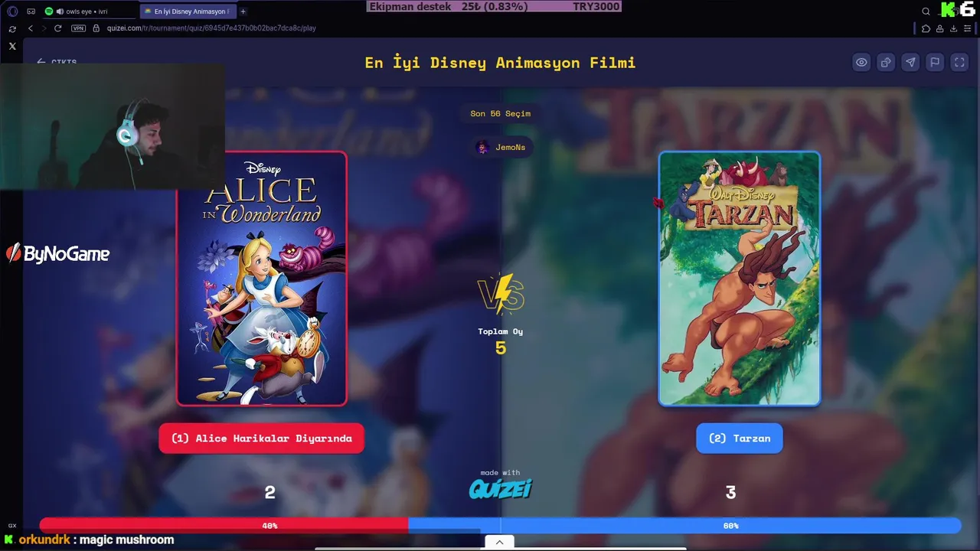Click the red 40% vote bar
Viewport: 980px width, 551px height.
(x=224, y=526)
